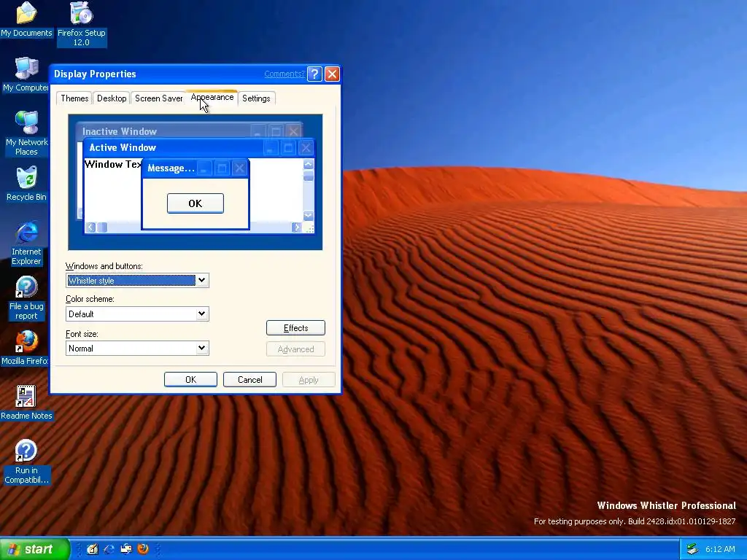Select the Mozilla Firefox desktop shortcut
The height and width of the screenshot is (560, 747).
26,348
